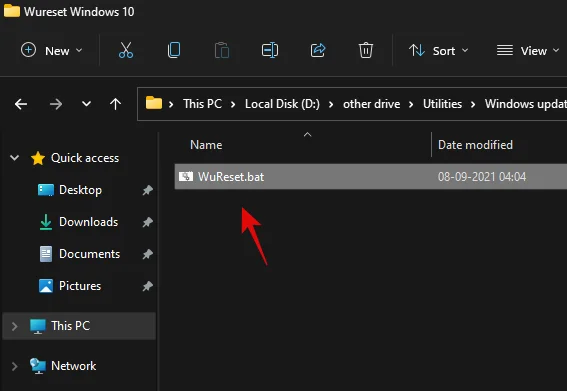567x391 pixels.
Task: Open the View options dropdown
Action: (528, 51)
